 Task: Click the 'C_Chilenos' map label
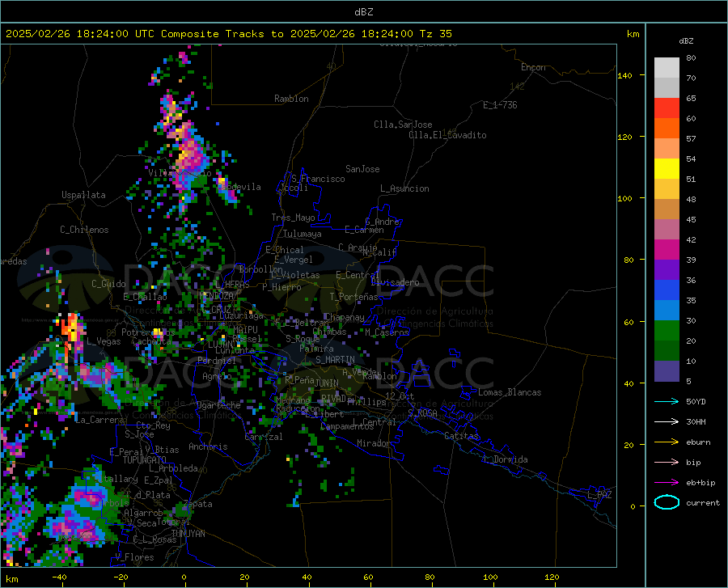(84, 230)
